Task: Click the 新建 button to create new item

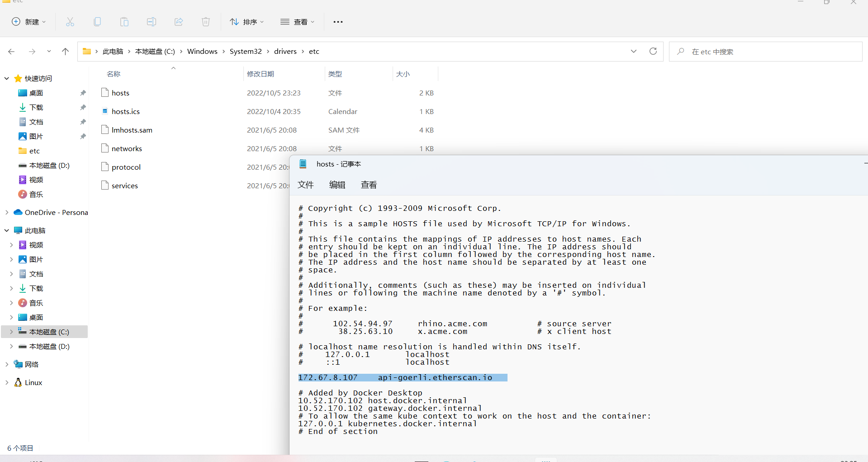Action: click(28, 21)
